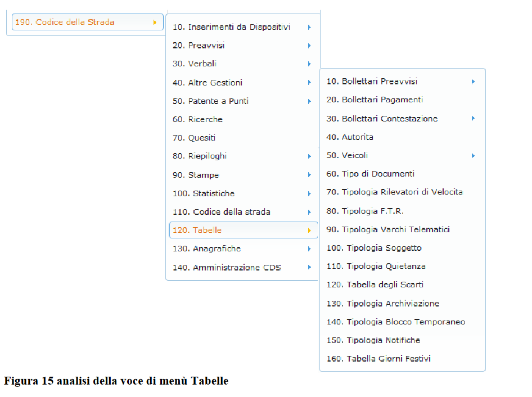Select 120. Tabella degli Scarti

click(375, 285)
